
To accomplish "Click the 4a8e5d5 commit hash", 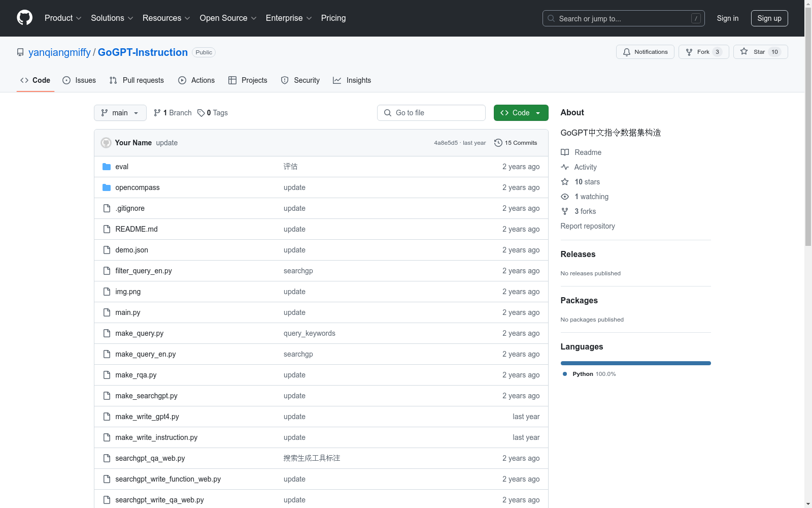I will [x=446, y=143].
